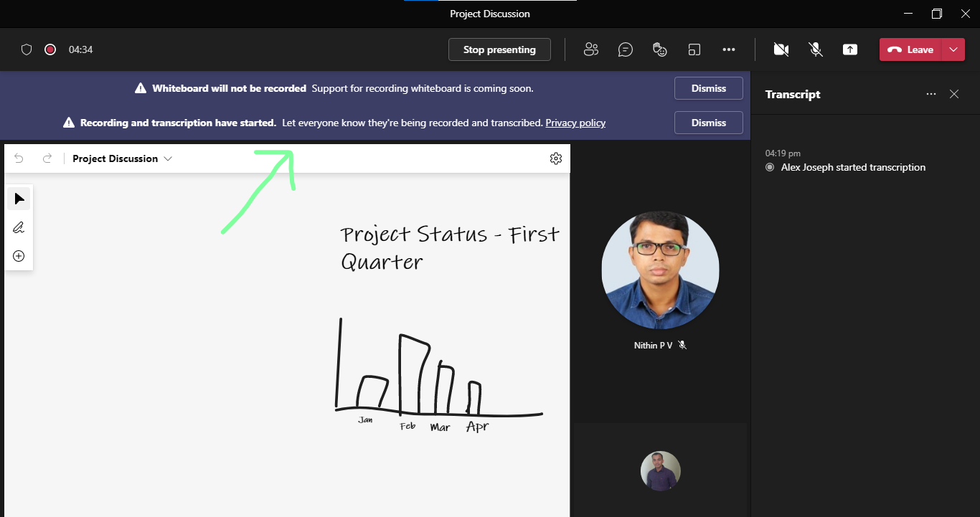The width and height of the screenshot is (980, 517).
Task: Open the More actions menu
Action: coord(729,49)
